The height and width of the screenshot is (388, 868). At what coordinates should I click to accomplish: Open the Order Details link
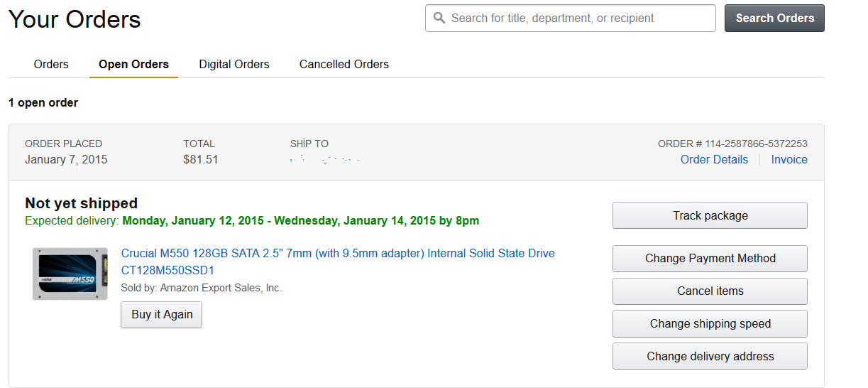coord(714,160)
